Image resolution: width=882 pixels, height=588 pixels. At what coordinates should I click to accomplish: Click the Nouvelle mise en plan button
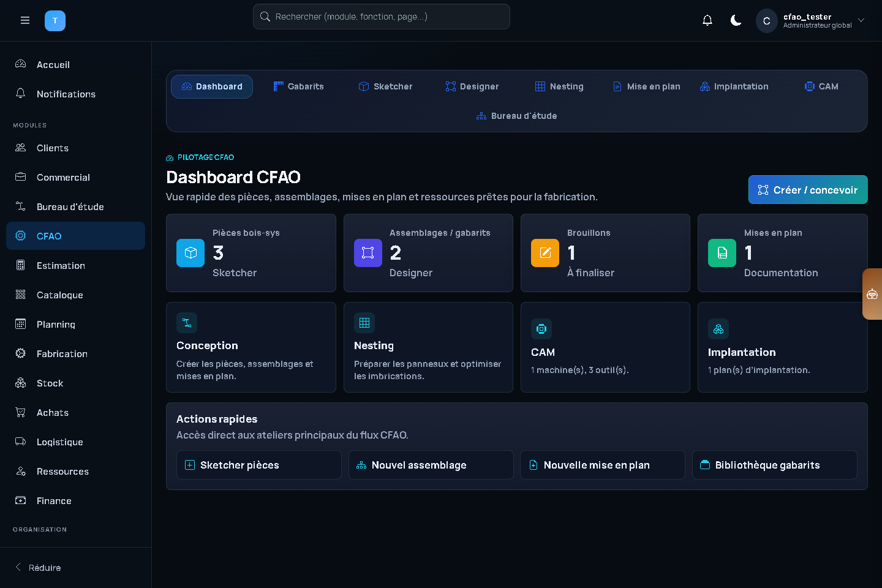[x=603, y=465]
